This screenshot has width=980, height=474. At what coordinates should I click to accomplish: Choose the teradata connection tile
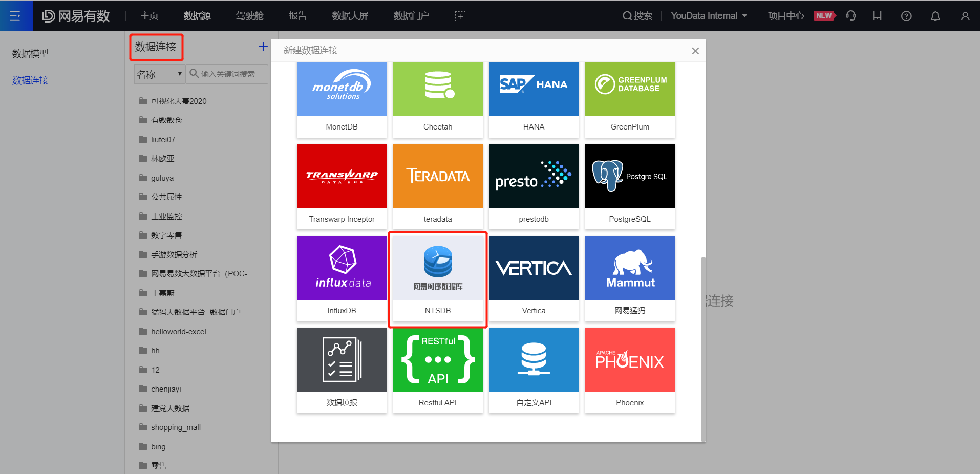click(438, 186)
